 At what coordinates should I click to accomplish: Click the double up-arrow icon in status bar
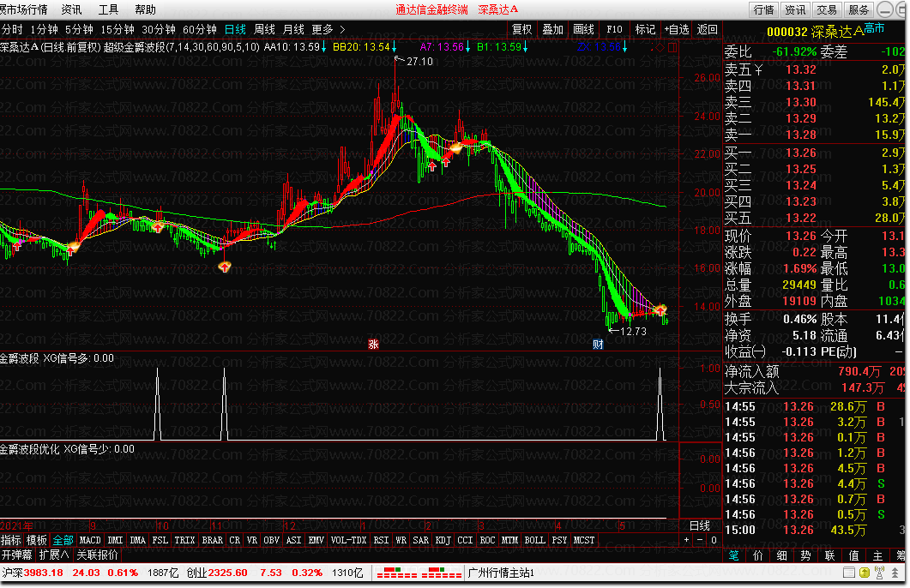pos(895,573)
